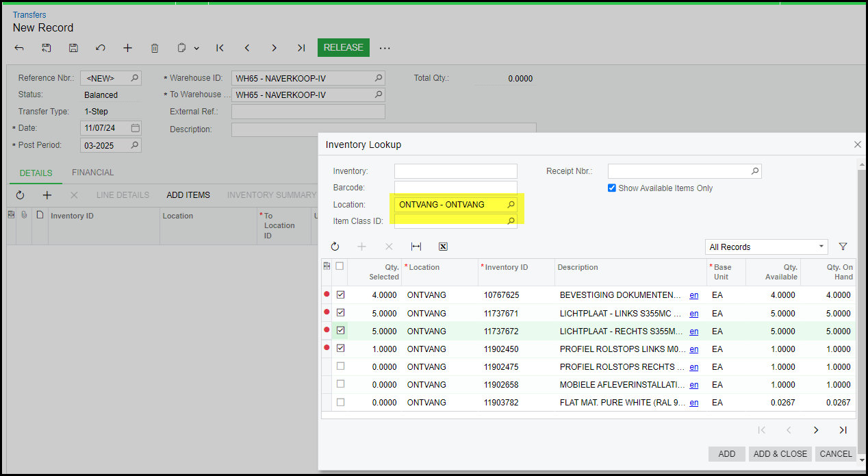Open the clipboard dropdown arrow in toolbar
This screenshot has width=868, height=476.
[196, 48]
